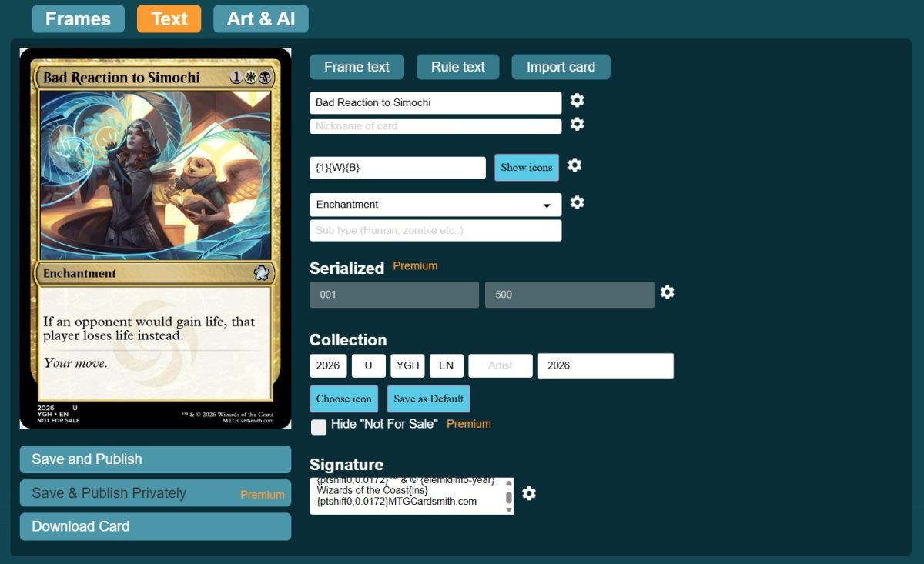Click the Collection section heading

click(x=348, y=340)
